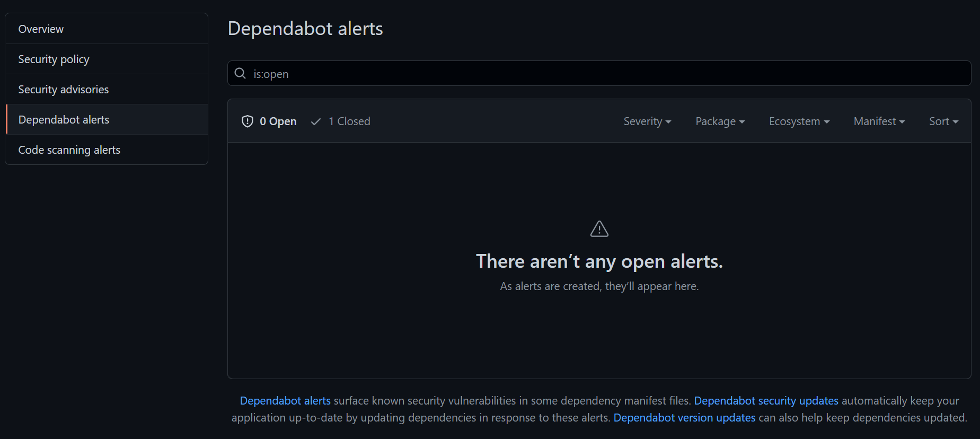Follow the Dependabot alerts footer link
The image size is (980, 439).
(x=285, y=401)
